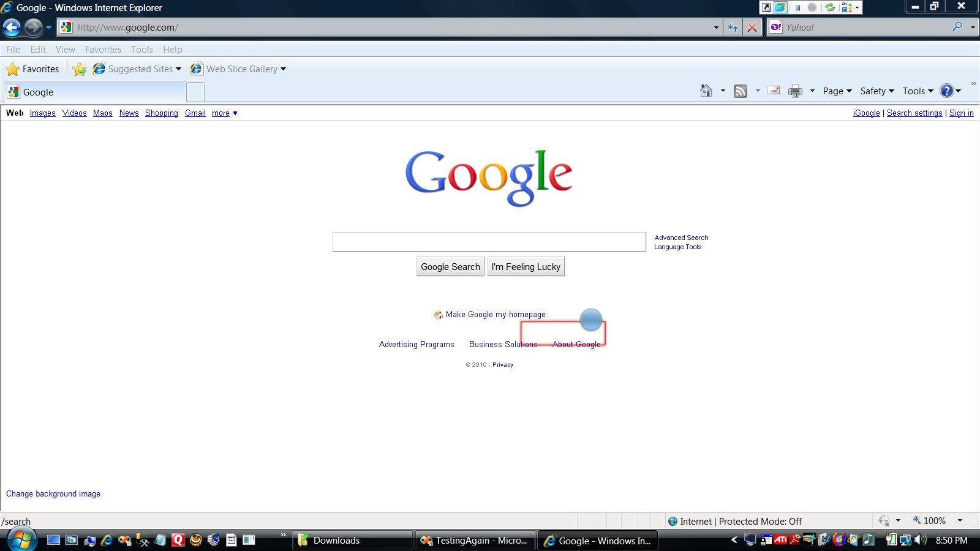Open the Shopping link
This screenshot has height=551, width=980.
pos(162,113)
